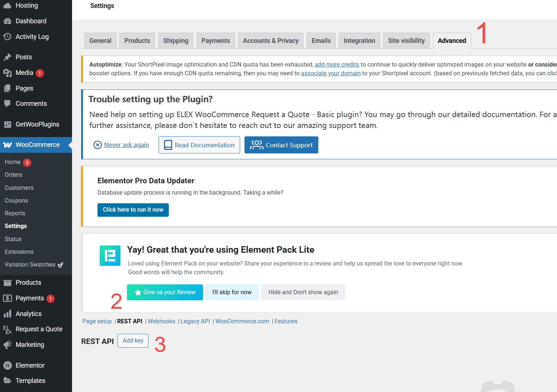Open Orders under WooCommerce
Image resolution: width=557 pixels, height=392 pixels.
13,175
